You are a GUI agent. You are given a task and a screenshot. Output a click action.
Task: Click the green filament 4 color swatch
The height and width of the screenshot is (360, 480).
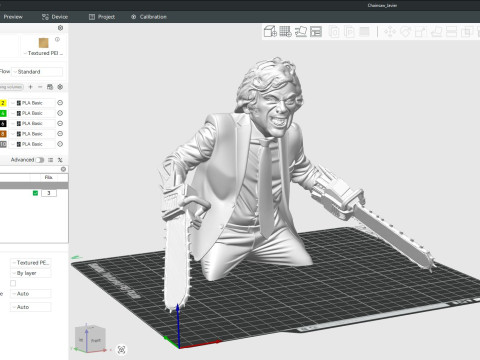pyautogui.click(x=3, y=113)
